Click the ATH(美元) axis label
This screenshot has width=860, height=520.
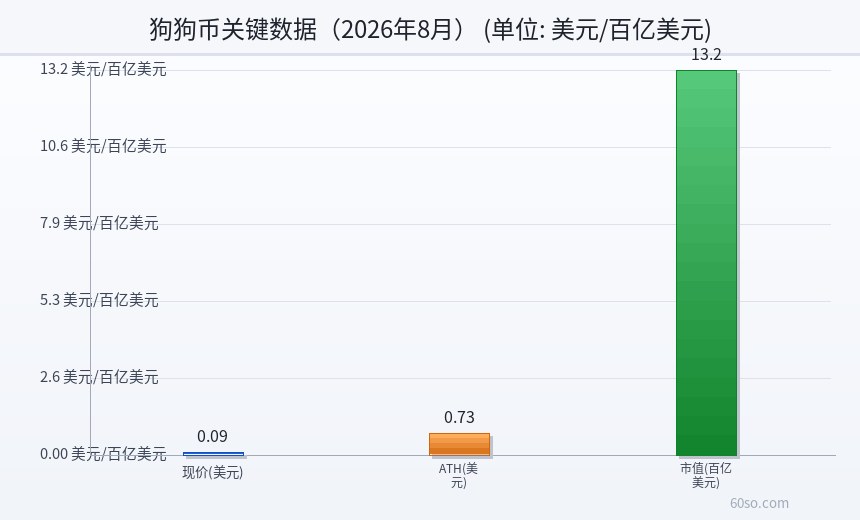pyautogui.click(x=459, y=476)
